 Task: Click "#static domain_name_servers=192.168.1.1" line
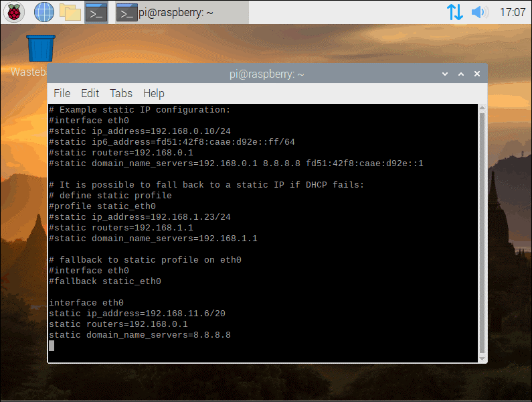(x=153, y=239)
